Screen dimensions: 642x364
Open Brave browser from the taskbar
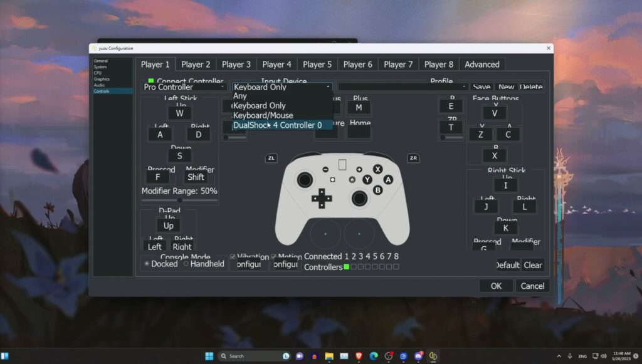(x=359, y=356)
